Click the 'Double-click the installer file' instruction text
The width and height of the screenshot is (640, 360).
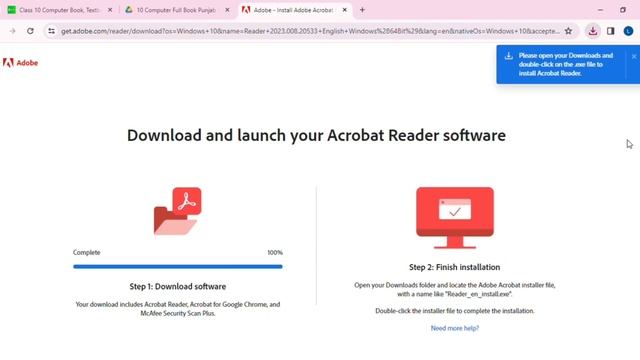tap(455, 311)
